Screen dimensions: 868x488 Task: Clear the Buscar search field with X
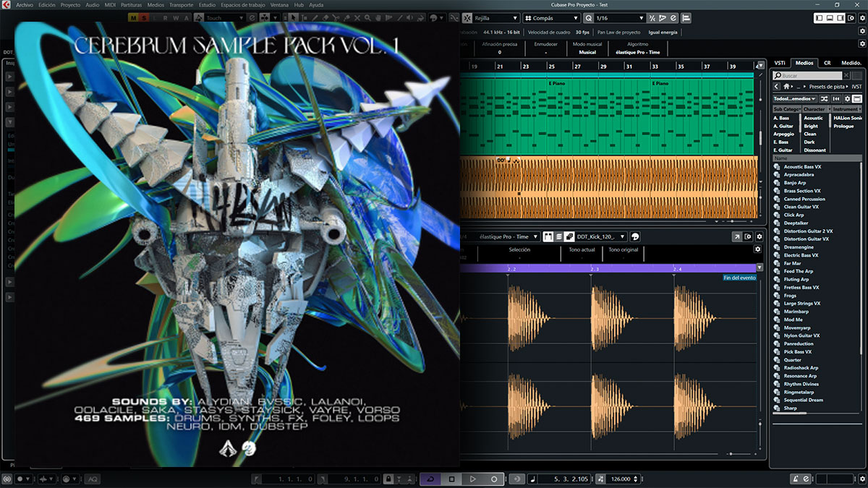point(846,75)
